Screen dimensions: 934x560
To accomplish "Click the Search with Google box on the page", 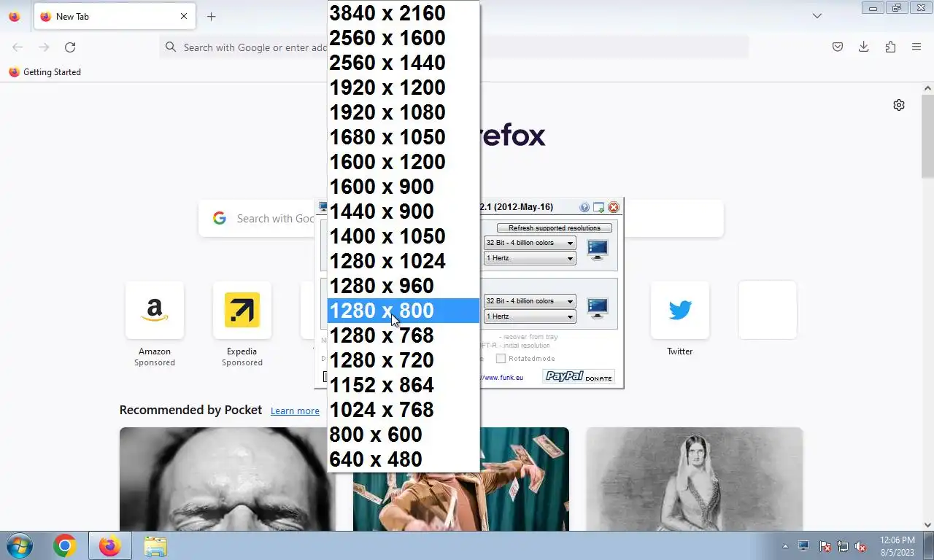I will [x=461, y=218].
